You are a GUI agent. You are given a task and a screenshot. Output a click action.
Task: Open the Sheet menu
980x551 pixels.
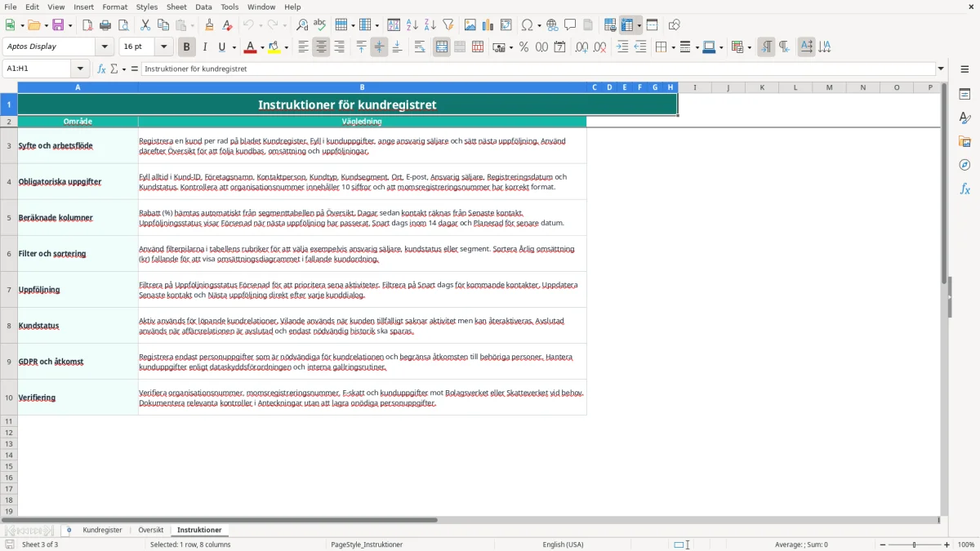[176, 7]
